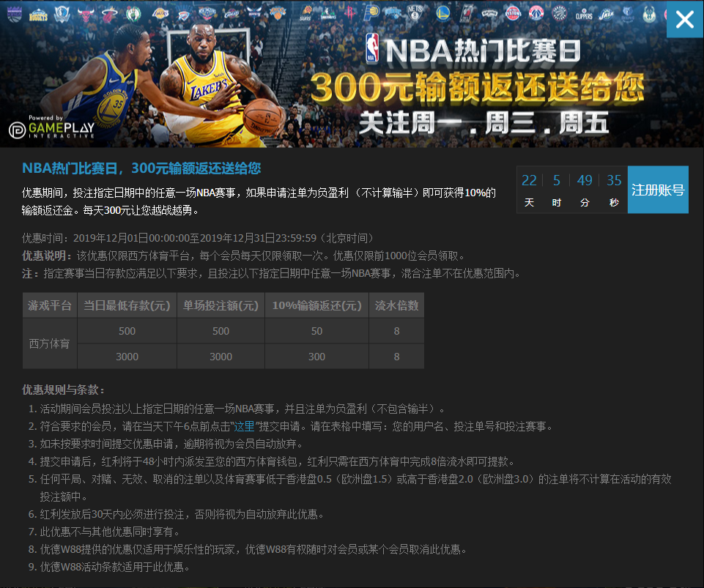This screenshot has height=588, width=704.
Task: Click the 单场投注额(元) column header
Action: click(x=221, y=305)
